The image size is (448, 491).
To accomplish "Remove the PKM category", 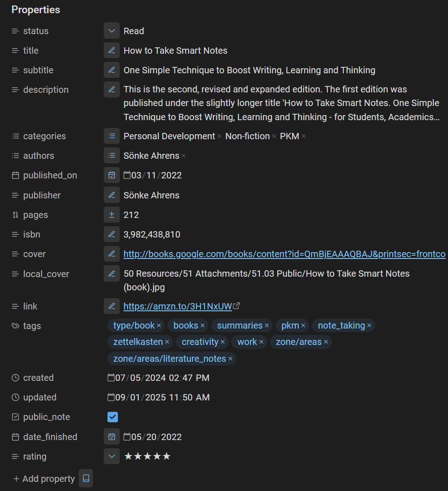I will coord(304,137).
